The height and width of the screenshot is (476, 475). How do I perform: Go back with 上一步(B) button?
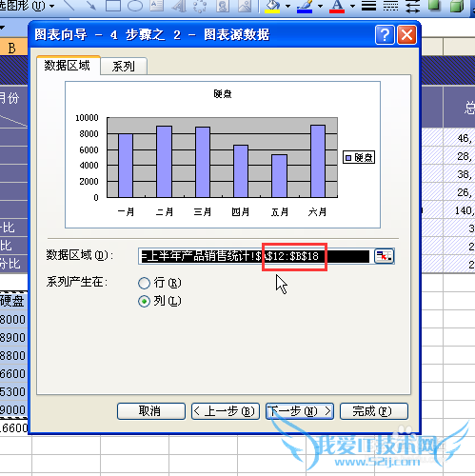click(226, 411)
